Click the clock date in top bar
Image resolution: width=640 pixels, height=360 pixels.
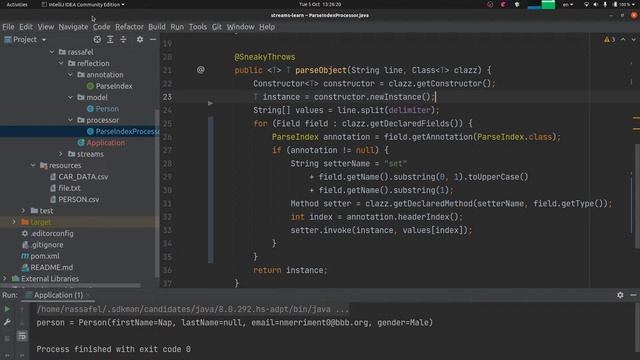click(x=320, y=4)
